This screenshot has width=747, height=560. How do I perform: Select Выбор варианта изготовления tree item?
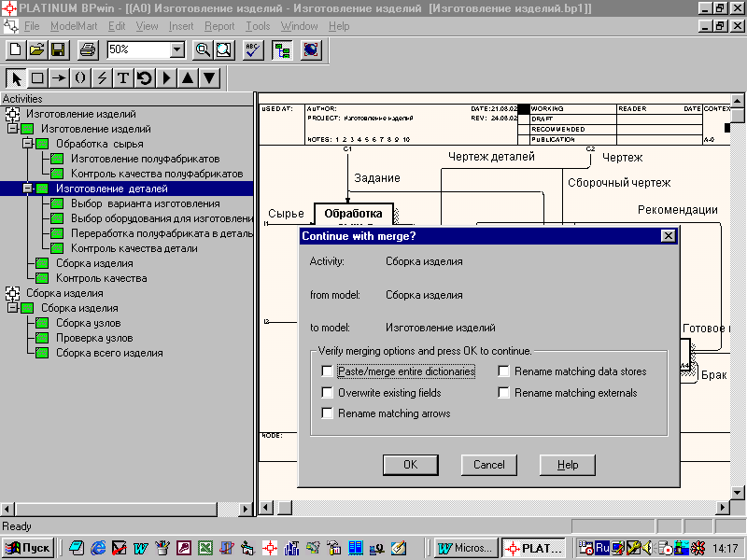pyautogui.click(x=146, y=203)
